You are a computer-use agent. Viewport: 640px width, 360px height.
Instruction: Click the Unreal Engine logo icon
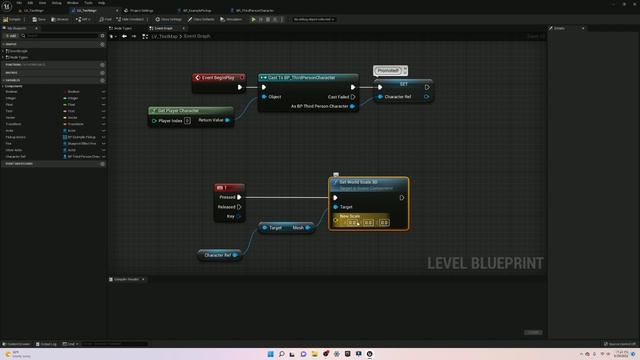pos(7,7)
